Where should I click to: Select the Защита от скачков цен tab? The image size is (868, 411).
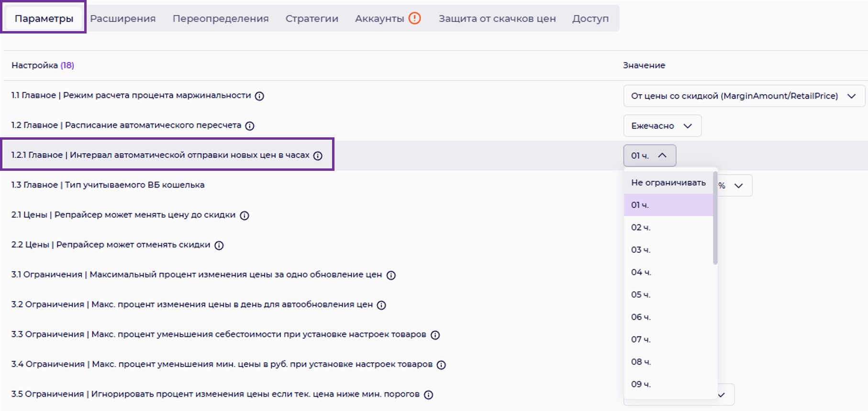click(x=497, y=19)
